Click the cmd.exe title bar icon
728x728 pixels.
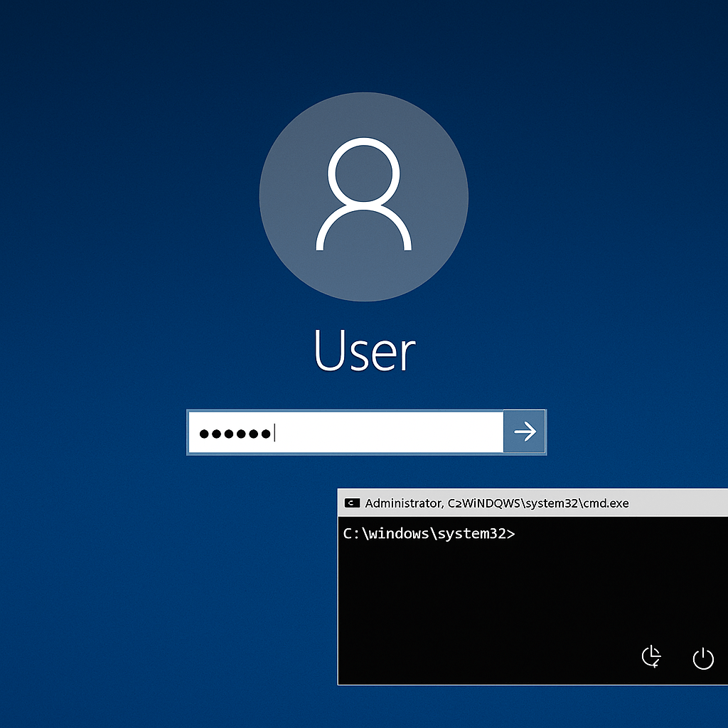coord(352,503)
